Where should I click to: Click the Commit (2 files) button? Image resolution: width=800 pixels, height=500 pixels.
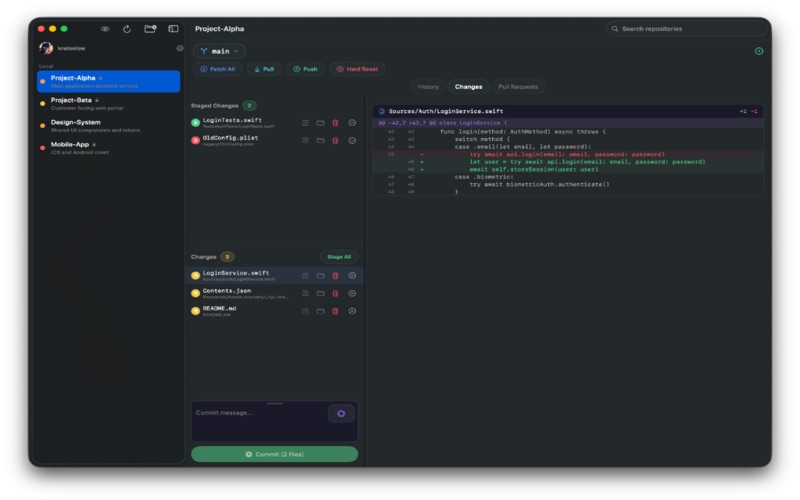pos(274,454)
